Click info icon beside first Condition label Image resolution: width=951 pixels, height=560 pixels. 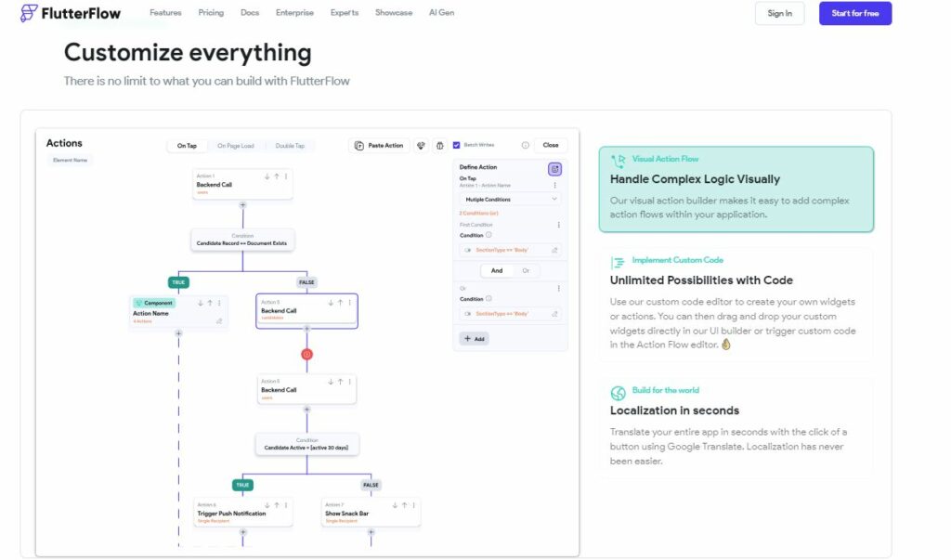[489, 235]
